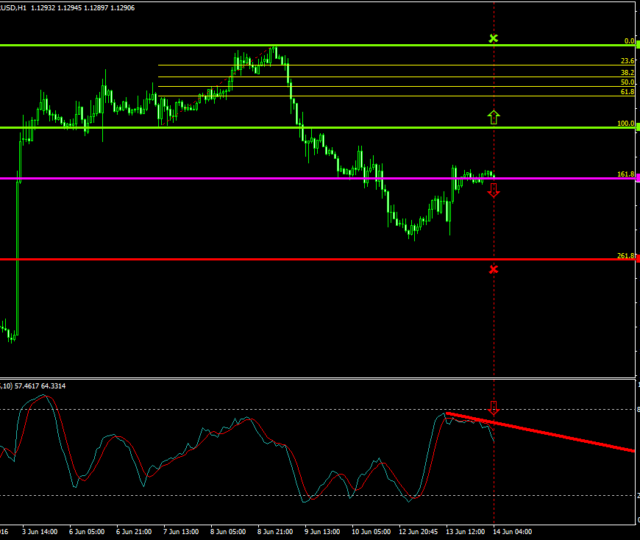640x540 pixels.
Task: Click the 61.8 Fibonacci level label
Action: pyautogui.click(x=627, y=91)
